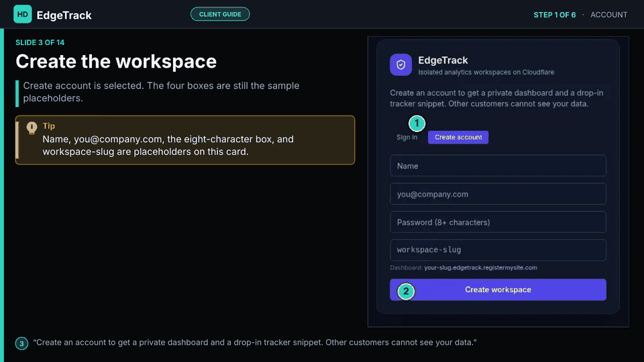Click the EdgeTrack title in the top bar
The height and width of the screenshot is (362, 644).
[64, 15]
